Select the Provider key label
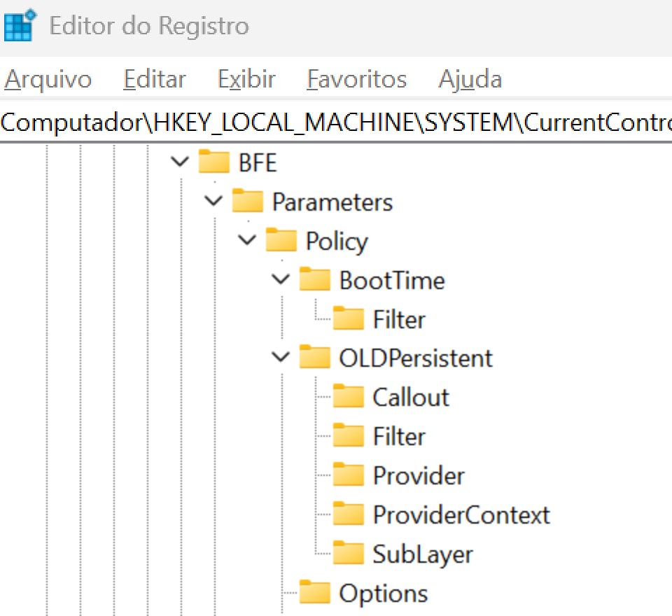This screenshot has width=672, height=616. [419, 476]
